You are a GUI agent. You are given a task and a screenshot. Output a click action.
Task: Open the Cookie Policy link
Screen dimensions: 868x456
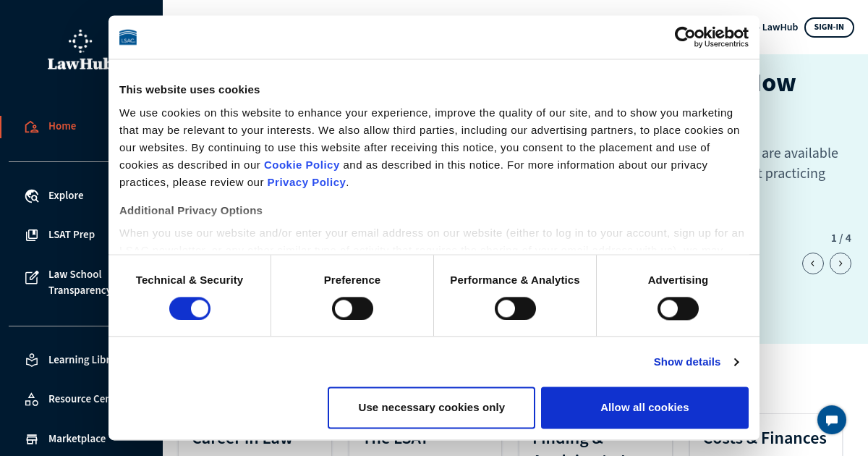pyautogui.click(x=302, y=165)
